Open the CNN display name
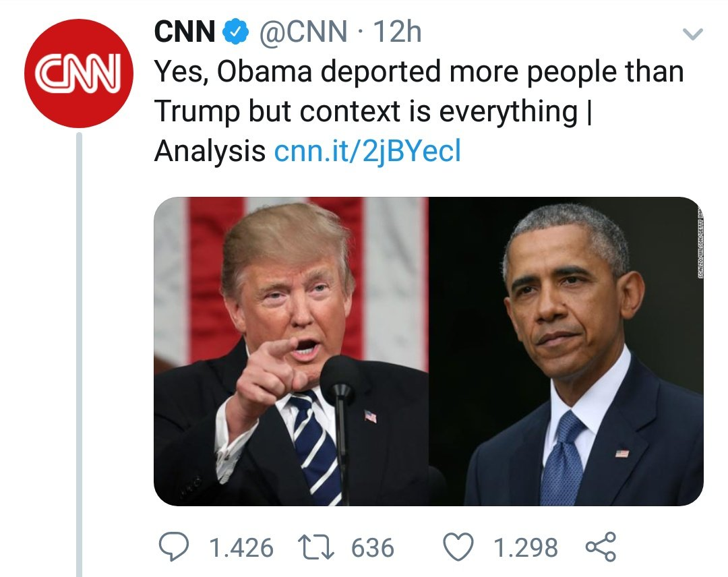The height and width of the screenshot is (577, 728). coord(184,32)
